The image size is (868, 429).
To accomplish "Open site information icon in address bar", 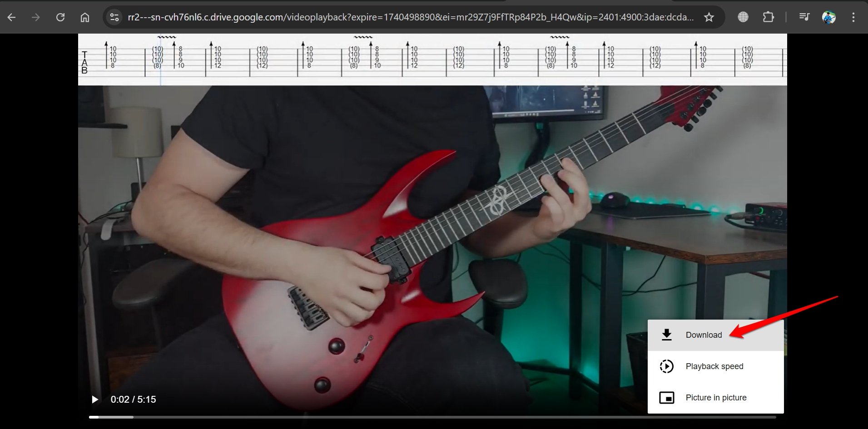I will (x=114, y=17).
